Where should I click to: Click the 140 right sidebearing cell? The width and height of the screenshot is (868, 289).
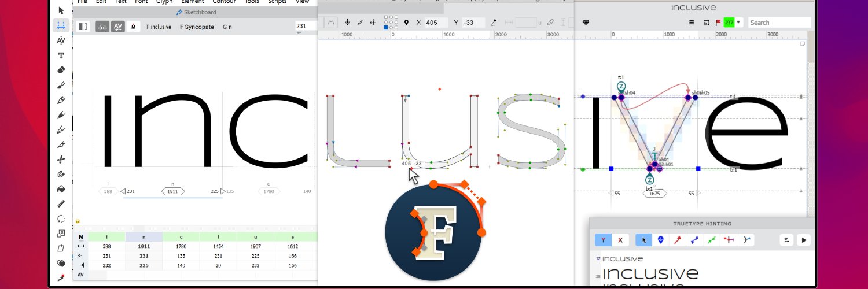(x=181, y=265)
